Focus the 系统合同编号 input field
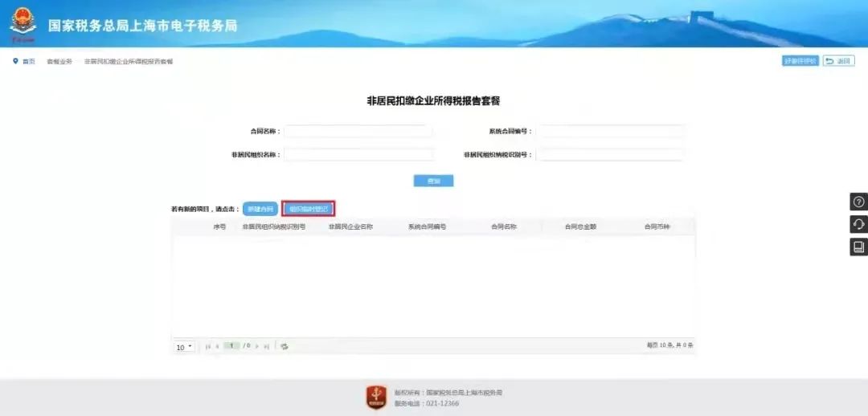Image resolution: width=868 pixels, height=416 pixels. coord(609,131)
